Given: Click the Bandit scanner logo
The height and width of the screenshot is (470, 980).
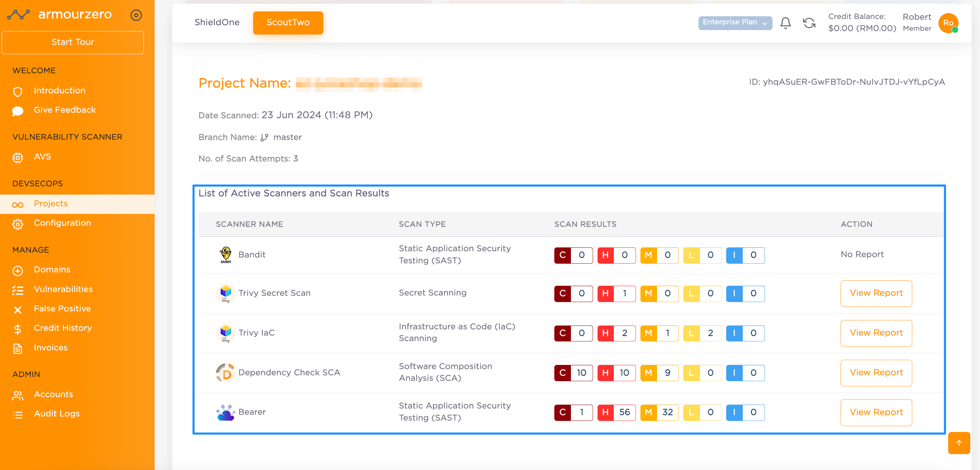Looking at the screenshot, I should (225, 255).
